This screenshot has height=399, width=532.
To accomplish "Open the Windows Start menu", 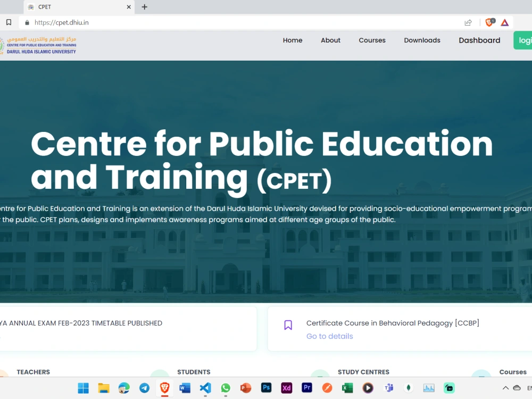I will (x=83, y=388).
